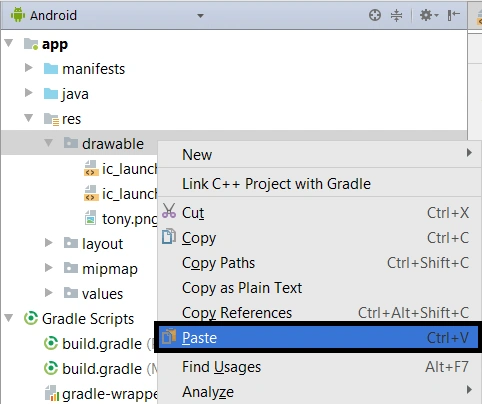
Task: Collapse the drawable folder
Action: [49, 143]
